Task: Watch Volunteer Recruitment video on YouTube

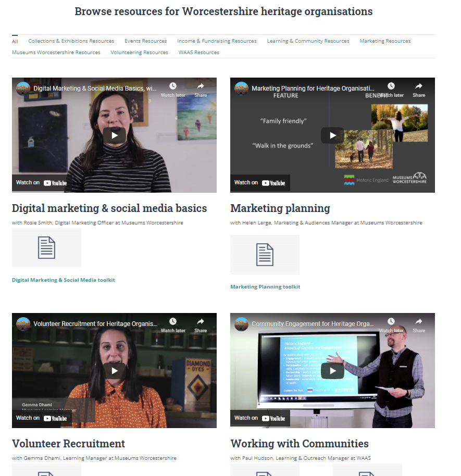Action: tap(42, 418)
